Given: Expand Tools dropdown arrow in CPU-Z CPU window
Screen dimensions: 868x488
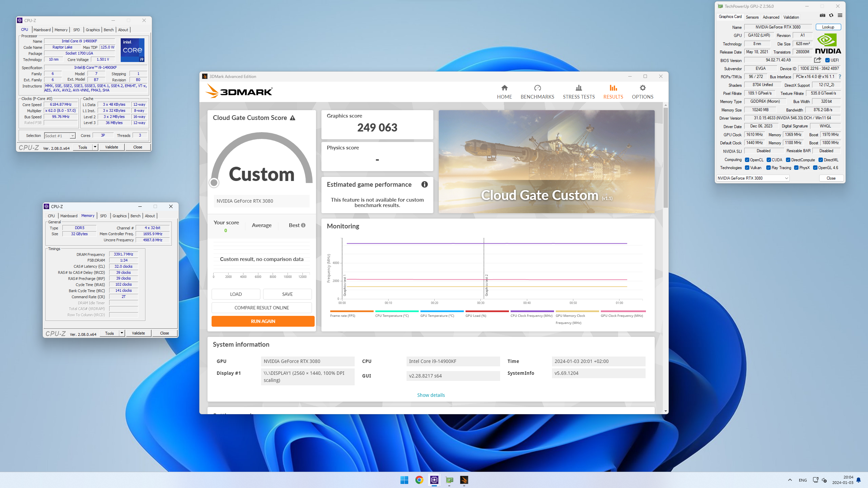Looking at the screenshot, I should point(95,147).
